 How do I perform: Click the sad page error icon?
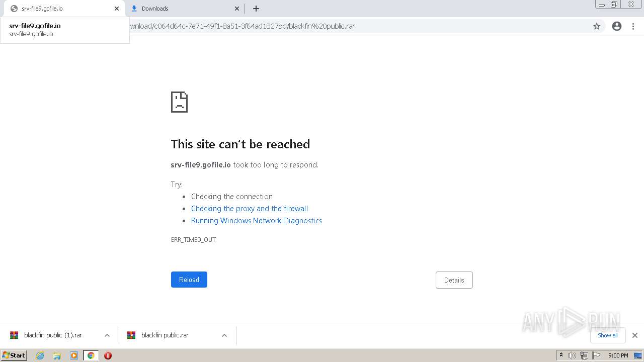(180, 102)
